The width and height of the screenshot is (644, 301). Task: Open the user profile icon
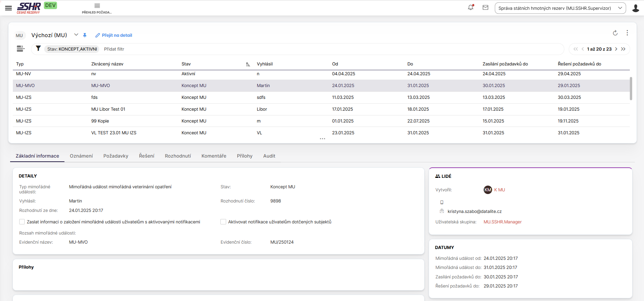coord(635,8)
